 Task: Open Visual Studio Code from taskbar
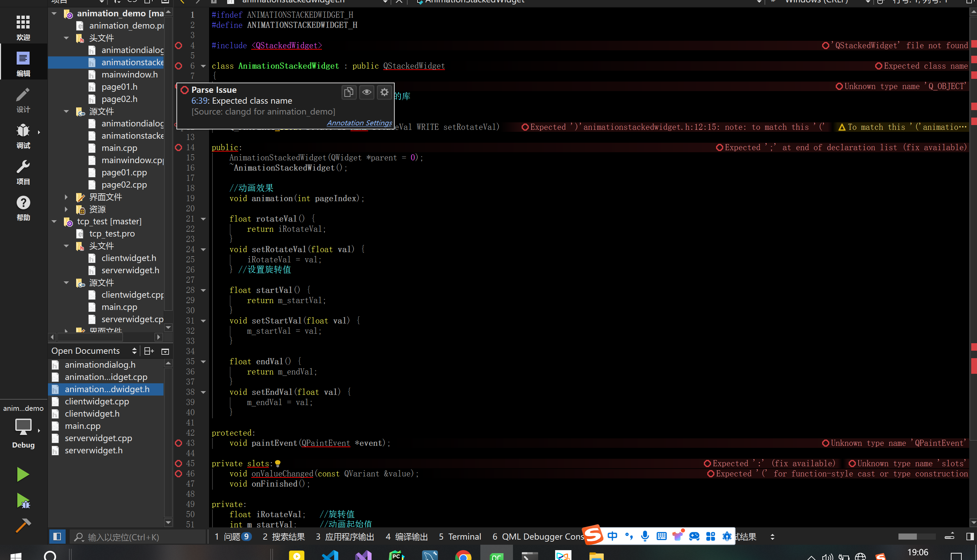(330, 555)
